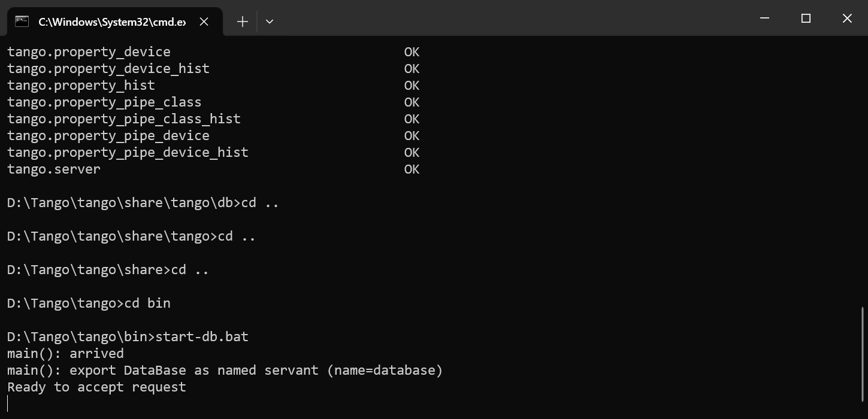
Task: Click the "Ready to accept request" line
Action: point(96,387)
